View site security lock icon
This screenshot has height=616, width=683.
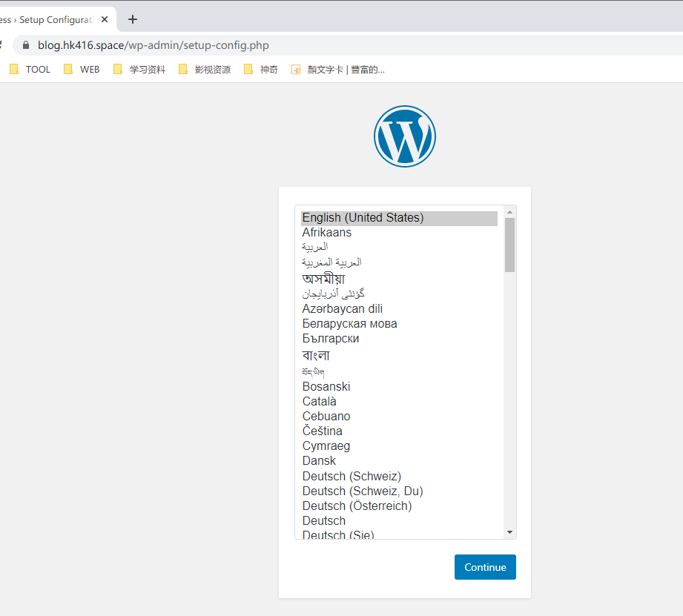click(x=26, y=45)
